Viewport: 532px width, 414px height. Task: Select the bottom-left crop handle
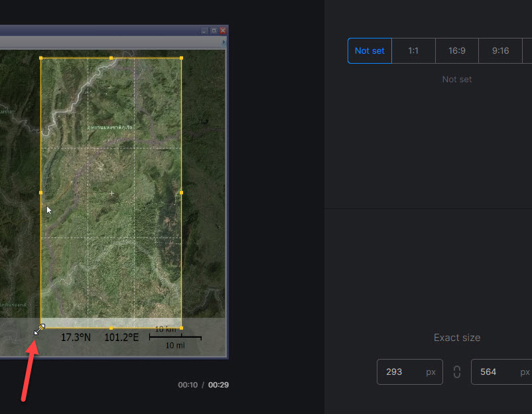tap(42, 328)
